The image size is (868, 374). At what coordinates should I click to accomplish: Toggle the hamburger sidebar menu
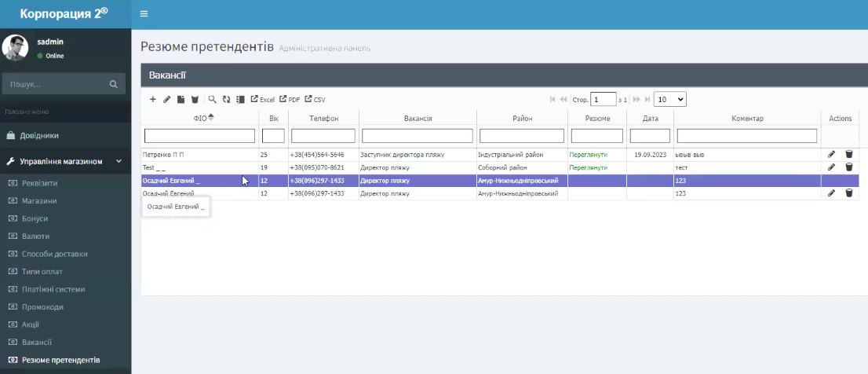coord(144,14)
